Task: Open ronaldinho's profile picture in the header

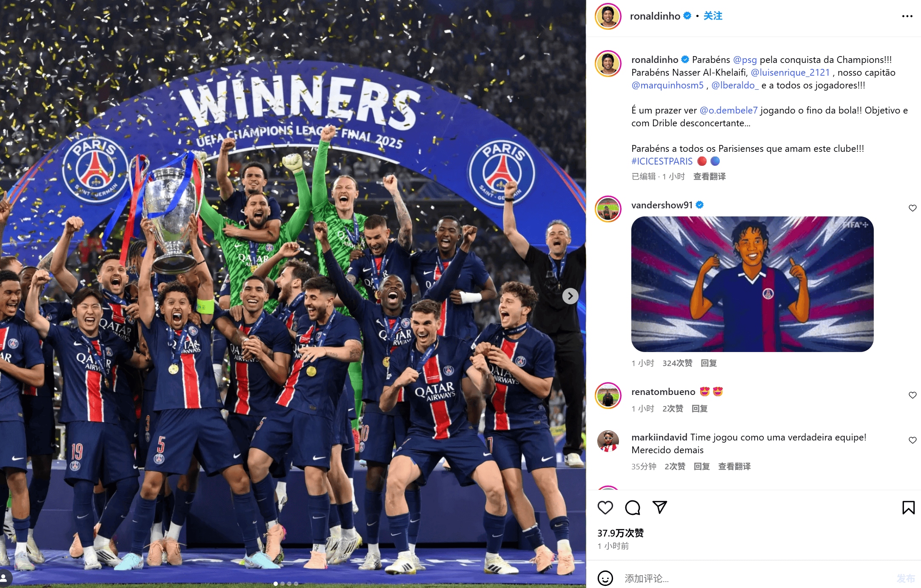Action: [608, 16]
